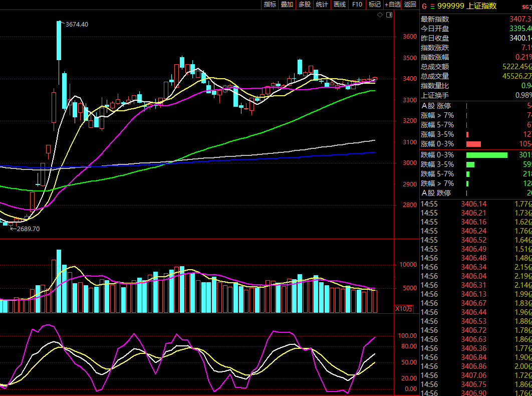Activate the 画线 drawing tool
The width and height of the screenshot is (532, 396).
(340, 5)
